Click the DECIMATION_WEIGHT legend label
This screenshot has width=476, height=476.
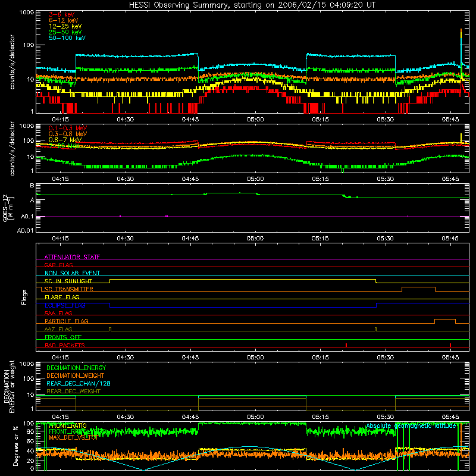[x=76, y=375]
